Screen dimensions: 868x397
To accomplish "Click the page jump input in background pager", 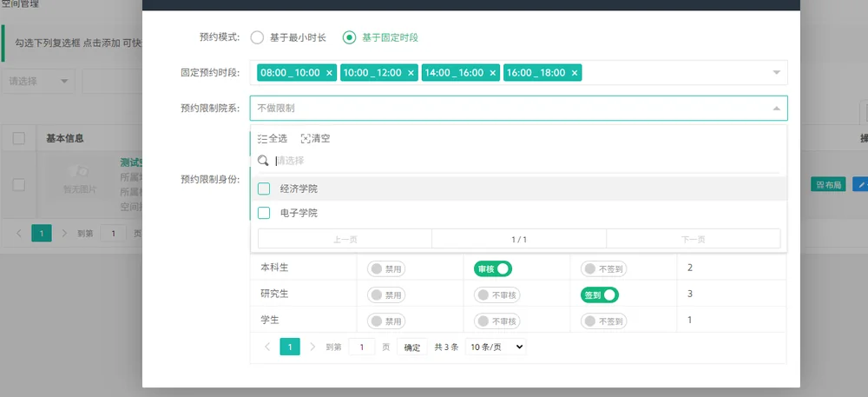I will (x=114, y=234).
